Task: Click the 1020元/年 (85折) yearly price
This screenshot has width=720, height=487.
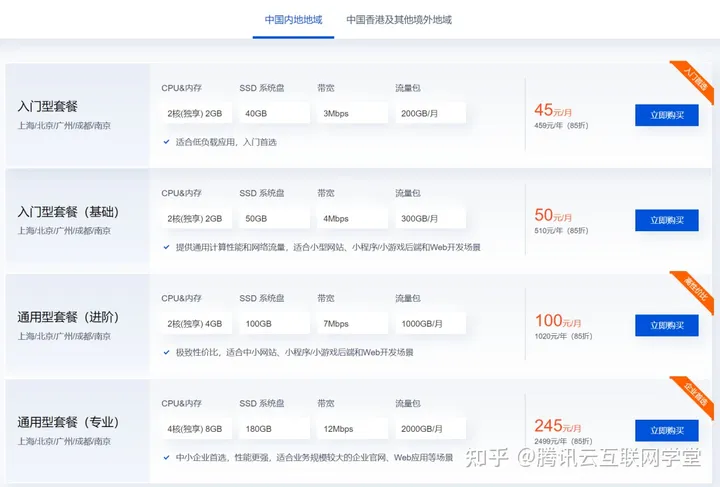Action: [563, 336]
